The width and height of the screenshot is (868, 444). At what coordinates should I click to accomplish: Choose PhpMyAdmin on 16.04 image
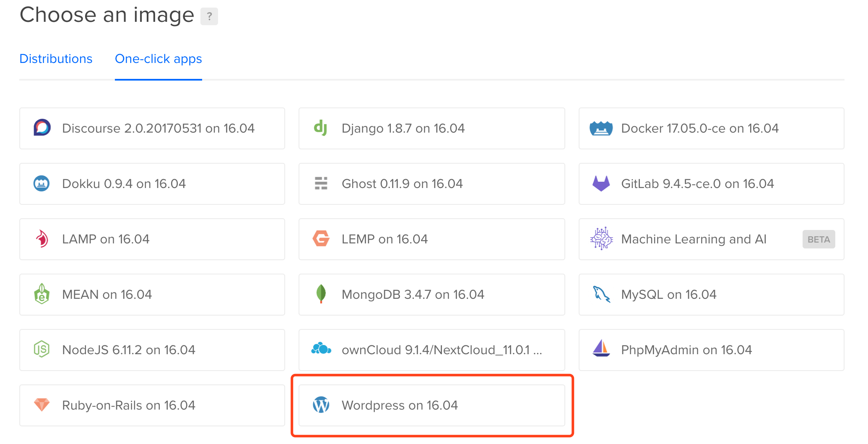pos(711,350)
